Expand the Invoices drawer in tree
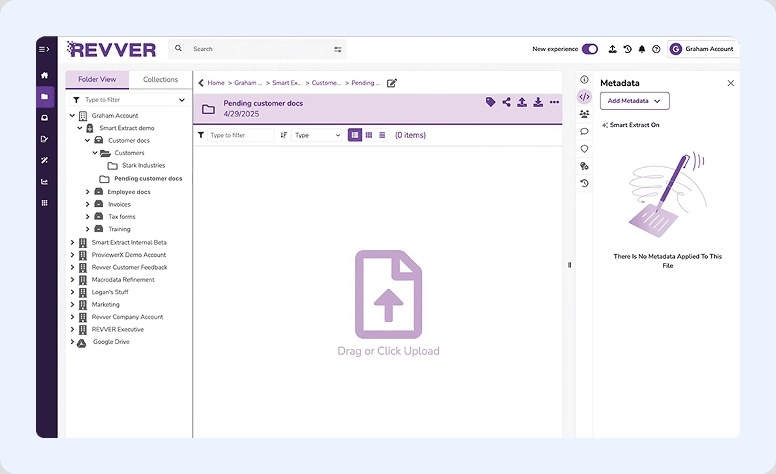This screenshot has height=474, width=776. pos(87,204)
